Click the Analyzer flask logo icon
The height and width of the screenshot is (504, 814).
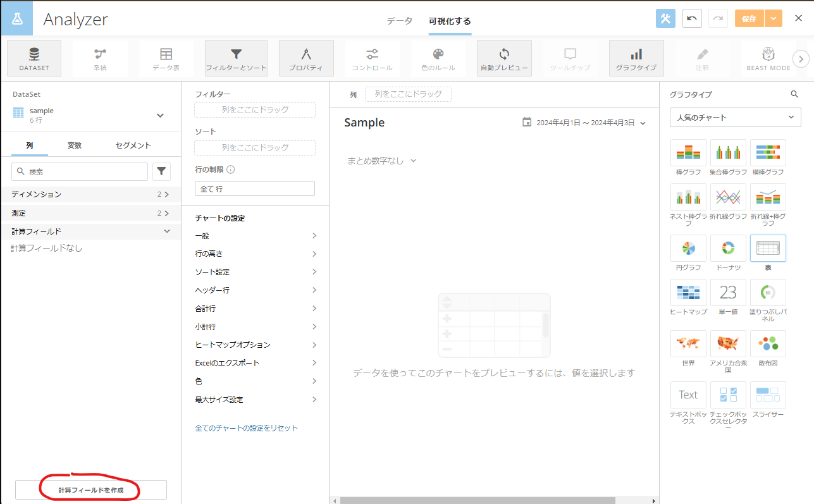(x=17, y=19)
